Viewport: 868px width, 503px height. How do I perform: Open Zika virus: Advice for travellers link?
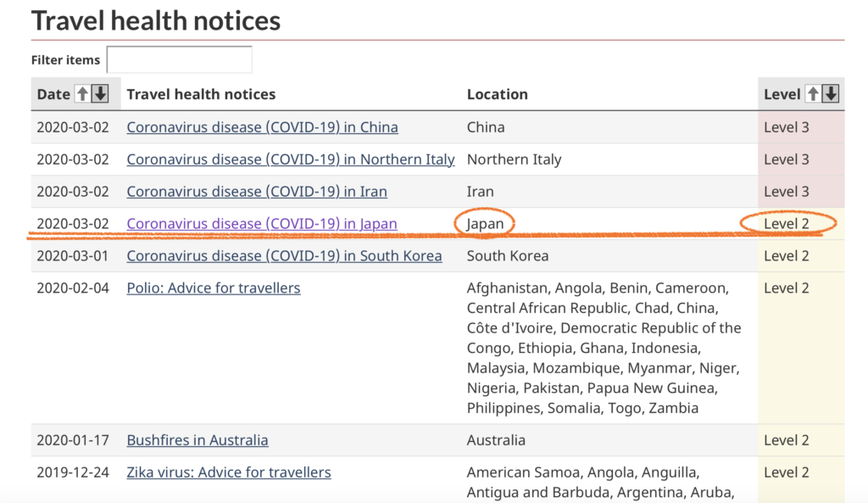[x=228, y=472]
